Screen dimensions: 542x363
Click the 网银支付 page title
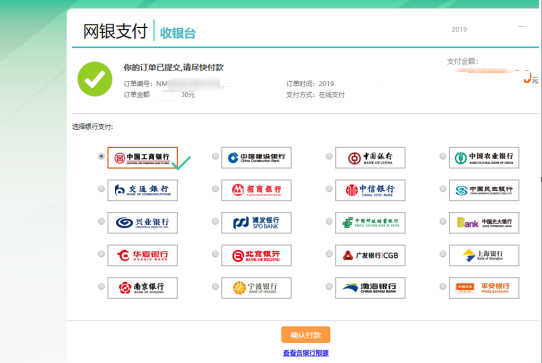coord(115,31)
